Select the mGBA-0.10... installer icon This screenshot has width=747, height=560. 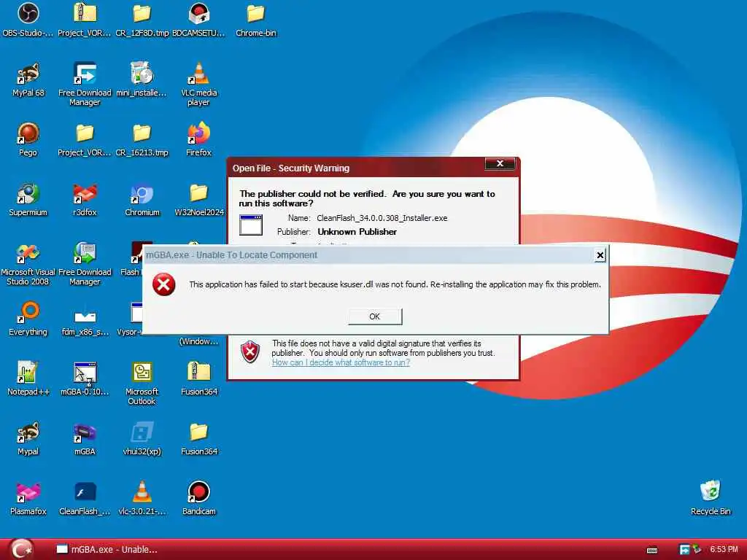click(85, 378)
